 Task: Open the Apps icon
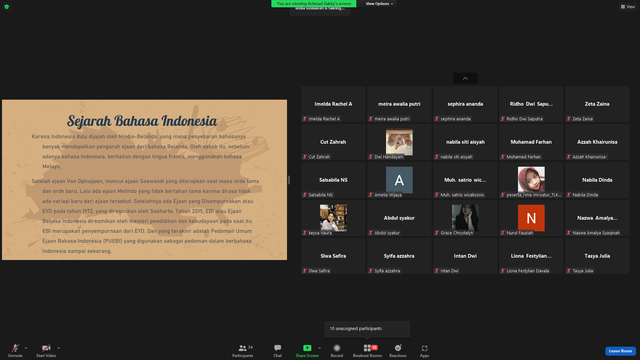424,348
